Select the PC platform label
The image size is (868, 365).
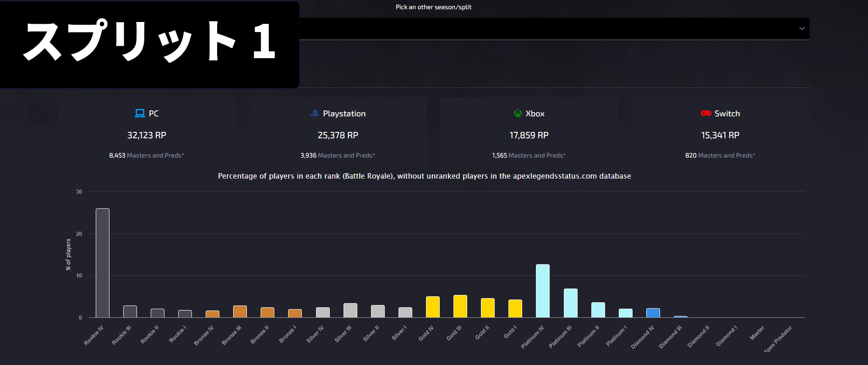(153, 114)
